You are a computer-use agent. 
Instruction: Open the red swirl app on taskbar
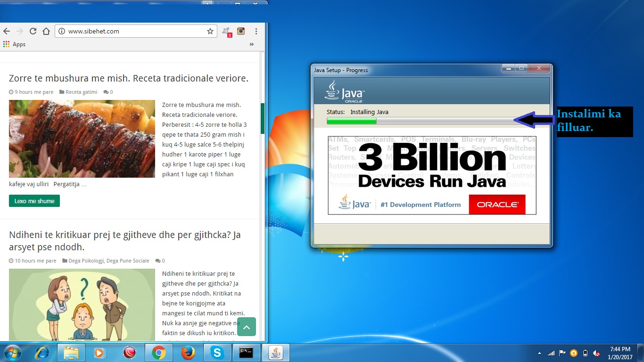point(129,353)
